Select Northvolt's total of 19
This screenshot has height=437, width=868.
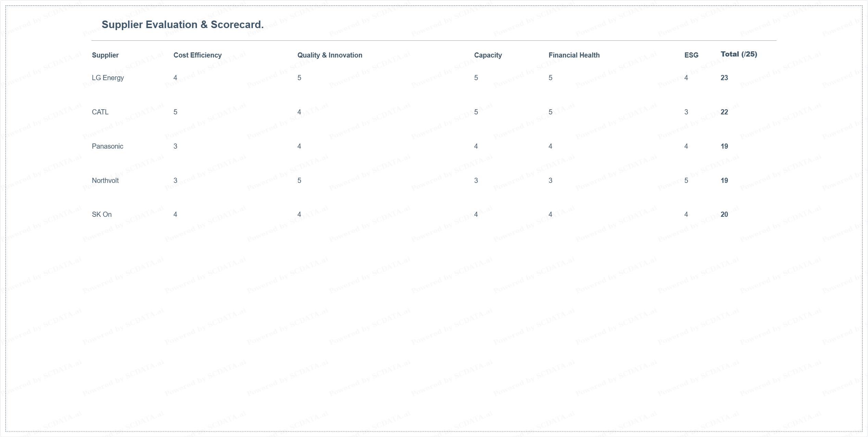coord(724,180)
